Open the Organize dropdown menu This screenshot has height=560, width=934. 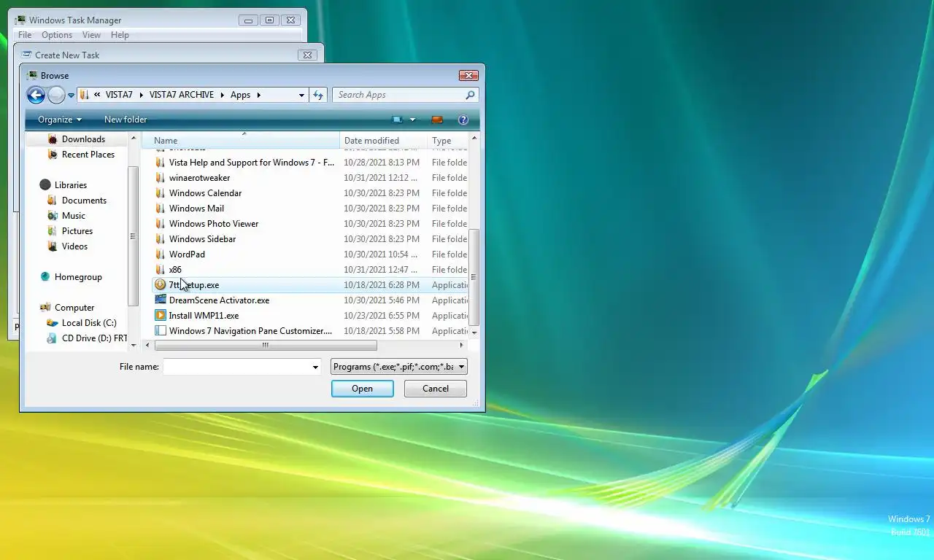click(60, 120)
